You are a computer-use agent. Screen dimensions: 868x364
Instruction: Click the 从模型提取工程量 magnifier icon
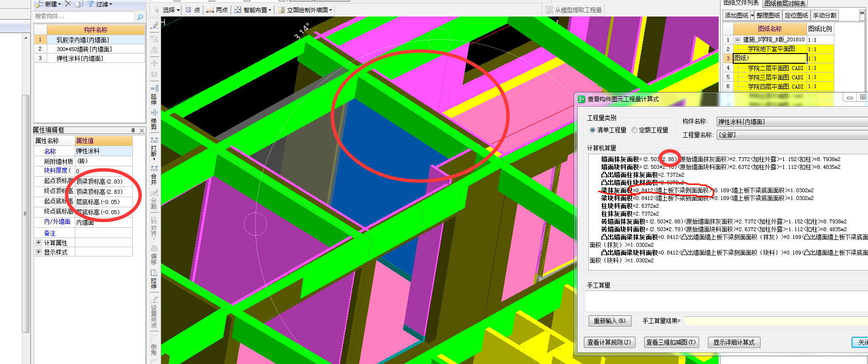click(x=549, y=10)
